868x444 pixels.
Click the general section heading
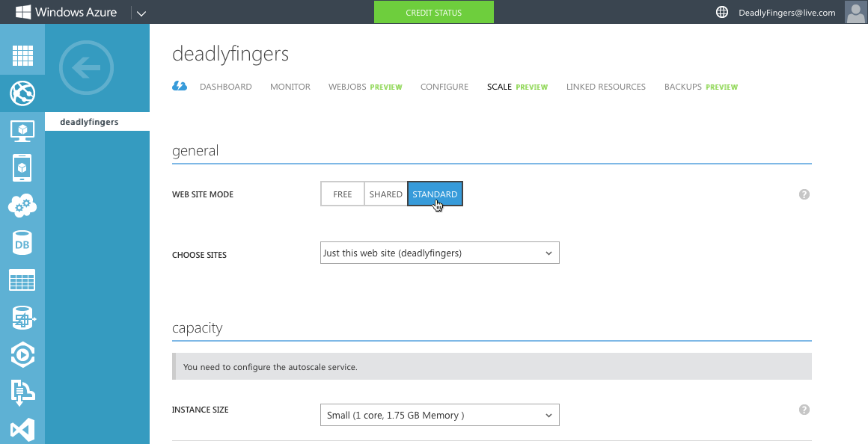coord(195,150)
